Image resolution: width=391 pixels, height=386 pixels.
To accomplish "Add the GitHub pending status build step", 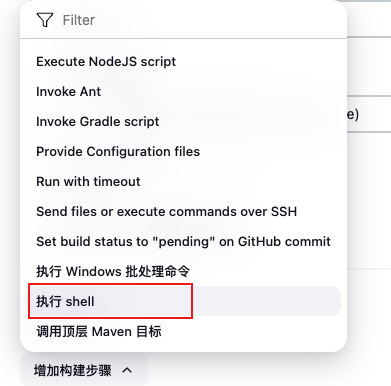I will [x=184, y=242].
